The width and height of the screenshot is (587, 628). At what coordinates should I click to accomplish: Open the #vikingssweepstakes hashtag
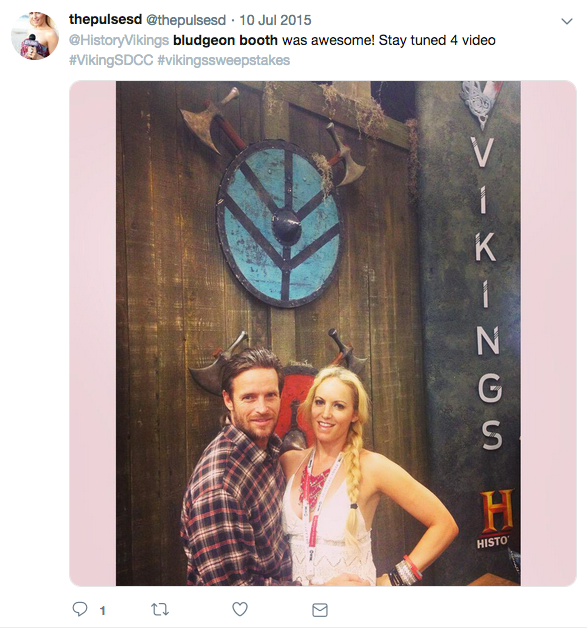coord(223,60)
